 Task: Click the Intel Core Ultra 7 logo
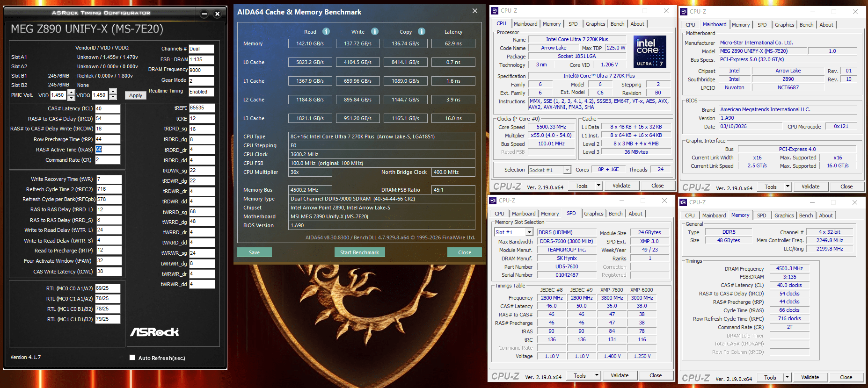(x=649, y=52)
